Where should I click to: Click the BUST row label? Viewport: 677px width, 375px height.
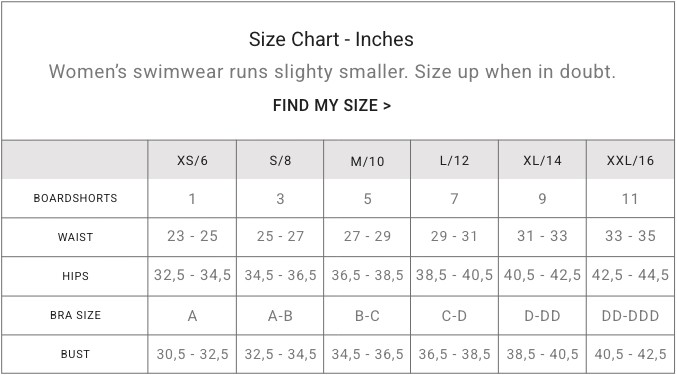(x=75, y=354)
